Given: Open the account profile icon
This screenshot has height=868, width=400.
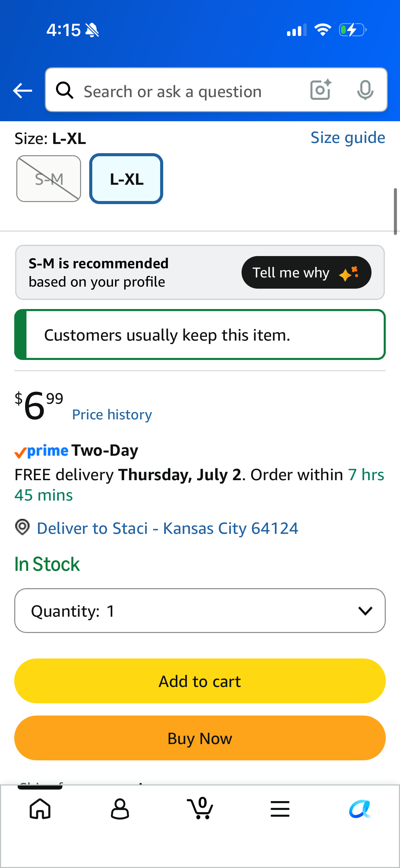Looking at the screenshot, I should point(120,809).
